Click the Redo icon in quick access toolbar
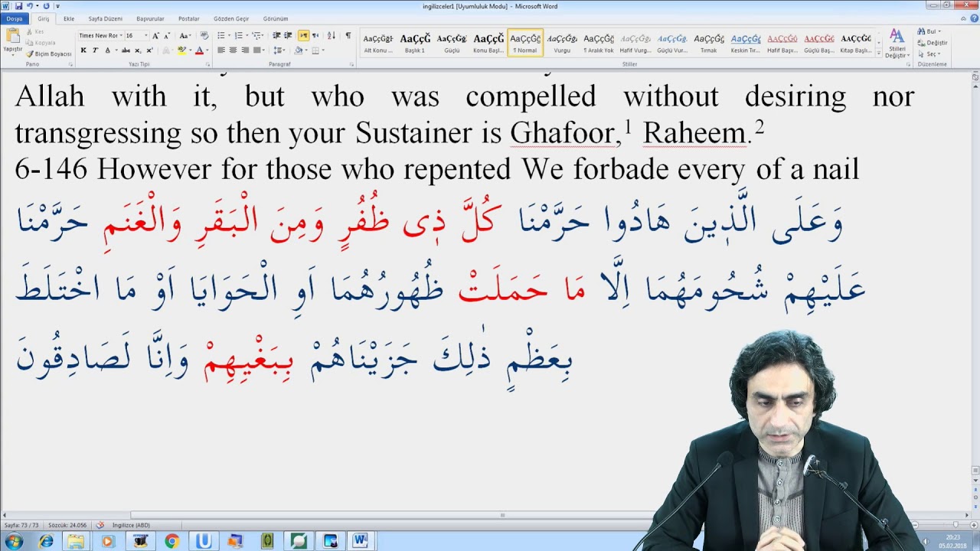 point(46,5)
